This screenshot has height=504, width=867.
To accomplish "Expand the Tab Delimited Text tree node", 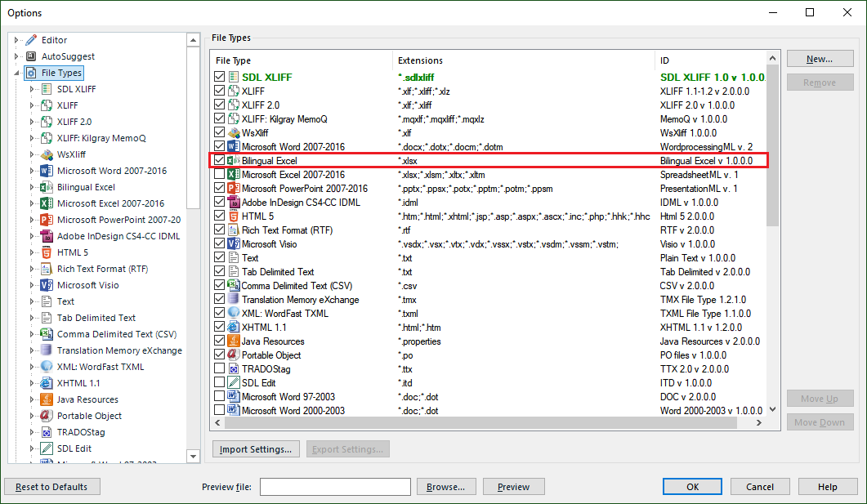I will pyautogui.click(x=32, y=318).
